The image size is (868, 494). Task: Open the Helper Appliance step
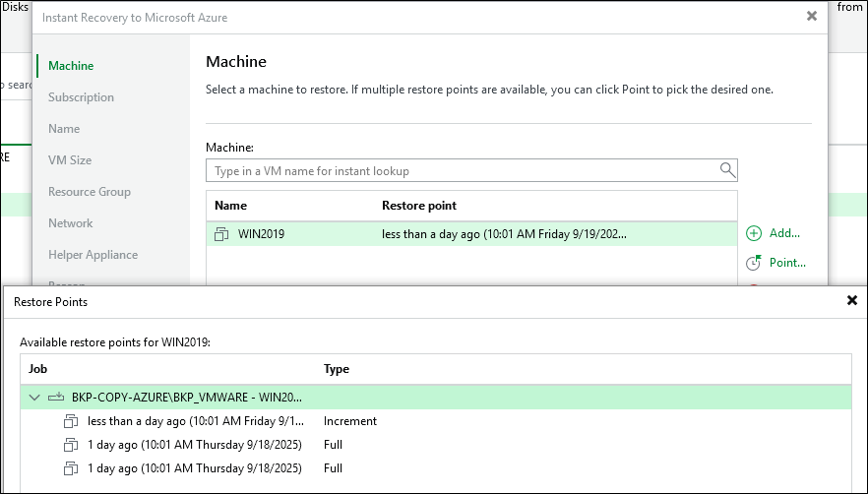click(93, 255)
